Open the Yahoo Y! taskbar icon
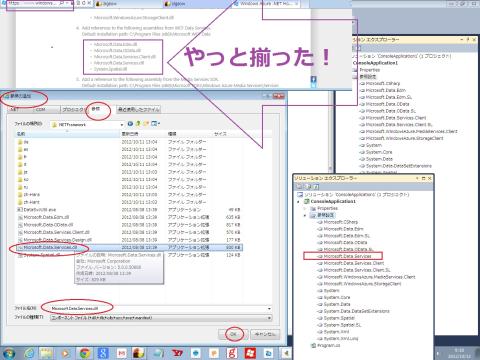 pos(177,353)
